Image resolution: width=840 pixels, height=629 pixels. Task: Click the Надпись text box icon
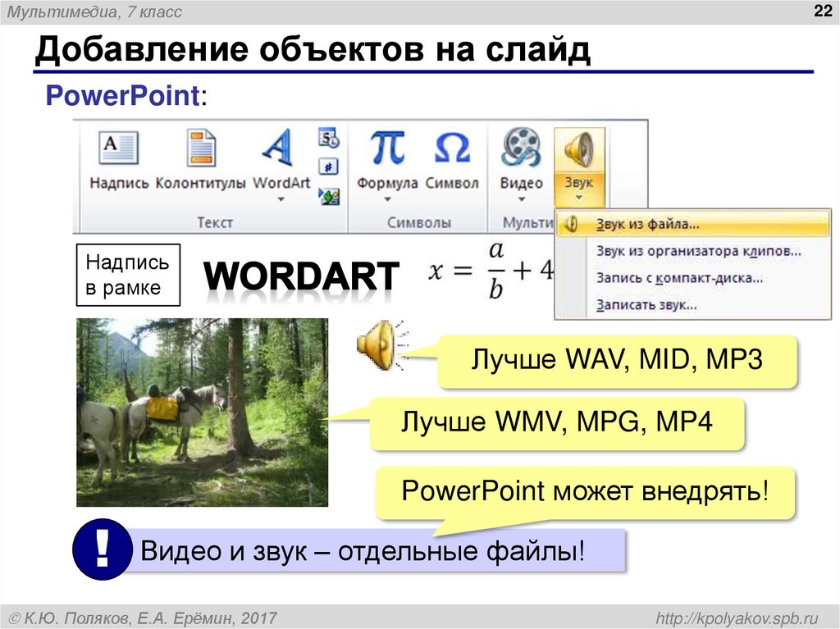point(118,148)
